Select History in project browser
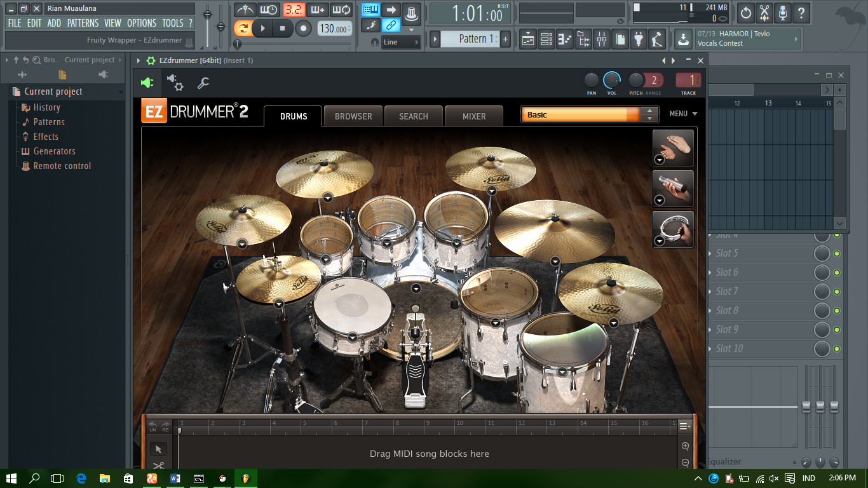 click(x=46, y=107)
